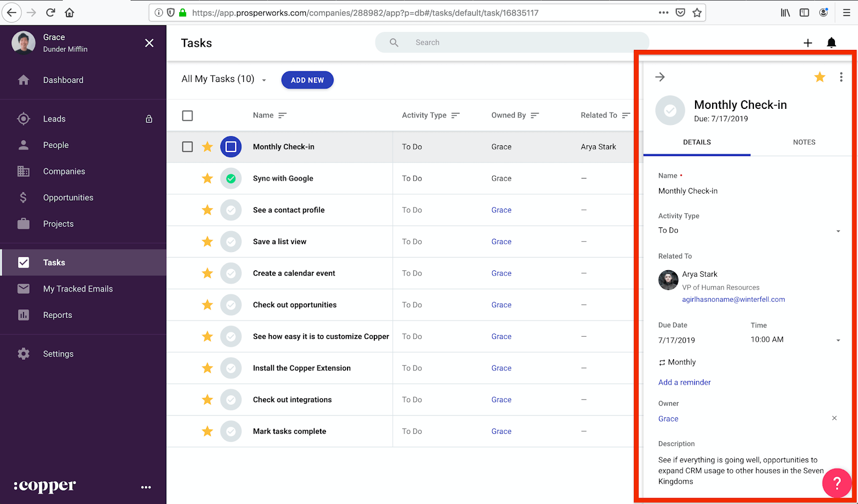Open the Time dropdown arrow

pyautogui.click(x=838, y=340)
